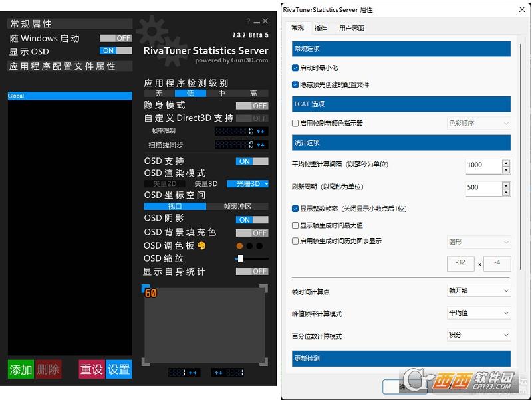532x400 pixels.
Task: Toggle Start with Windows switch
Action: point(116,38)
